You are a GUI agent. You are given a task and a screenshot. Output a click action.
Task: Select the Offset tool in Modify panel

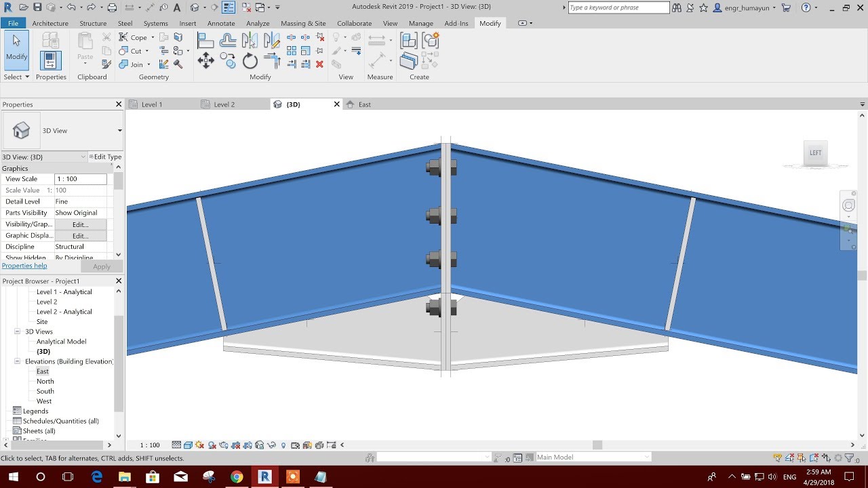click(x=229, y=40)
